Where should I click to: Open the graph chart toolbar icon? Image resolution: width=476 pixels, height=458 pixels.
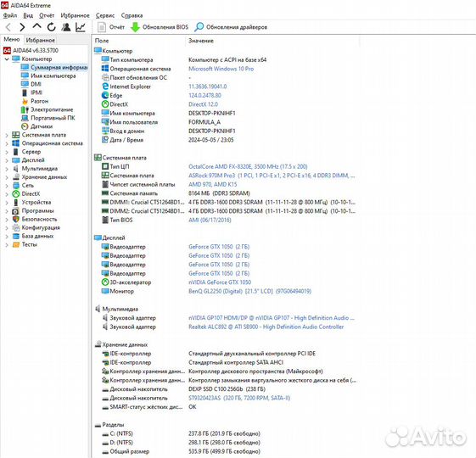(81, 27)
